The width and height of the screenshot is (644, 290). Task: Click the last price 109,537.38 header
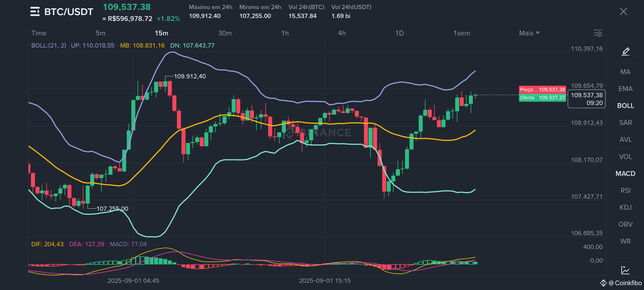pyautogui.click(x=127, y=7)
